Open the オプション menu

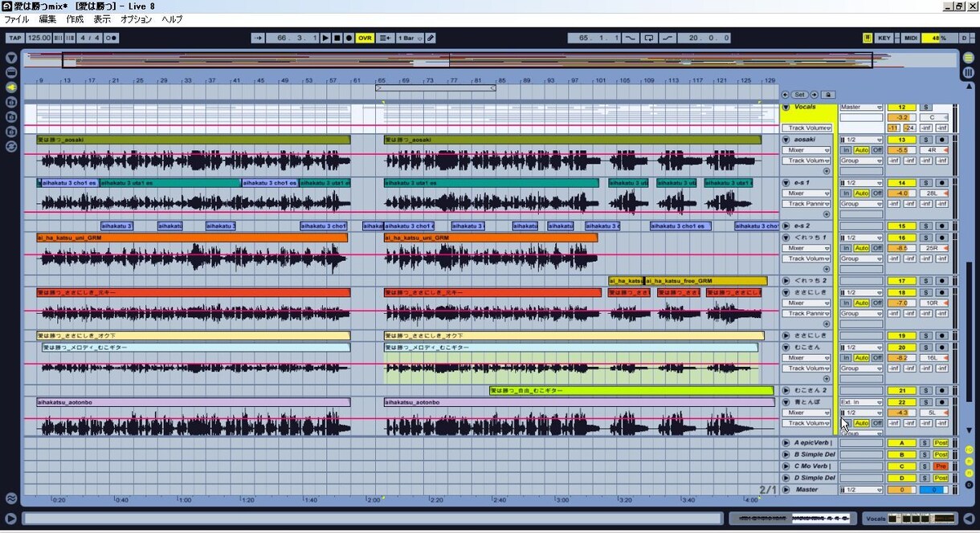click(136, 18)
